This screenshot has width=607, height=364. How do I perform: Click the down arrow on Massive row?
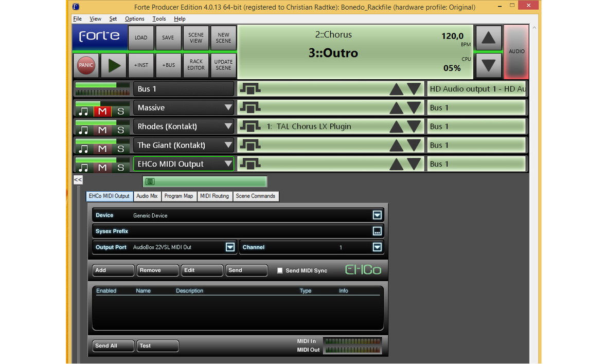click(x=414, y=107)
